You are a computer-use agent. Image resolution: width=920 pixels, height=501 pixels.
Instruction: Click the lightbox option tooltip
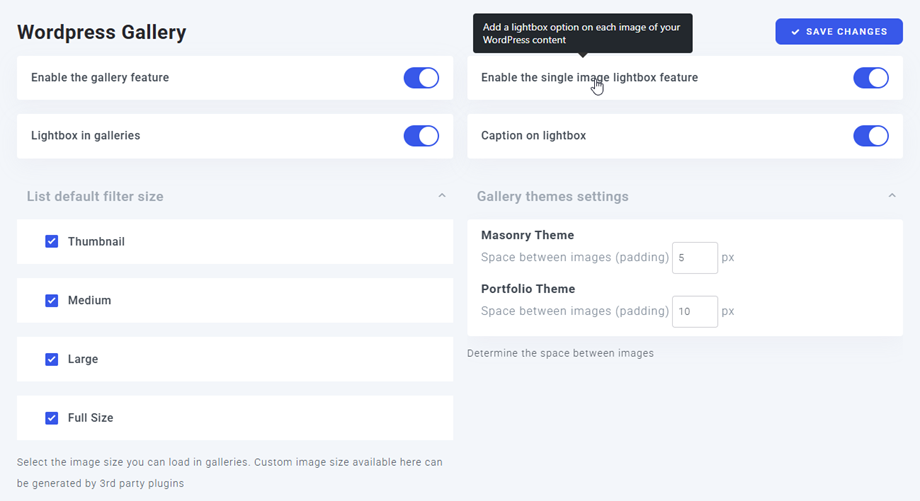pos(583,33)
